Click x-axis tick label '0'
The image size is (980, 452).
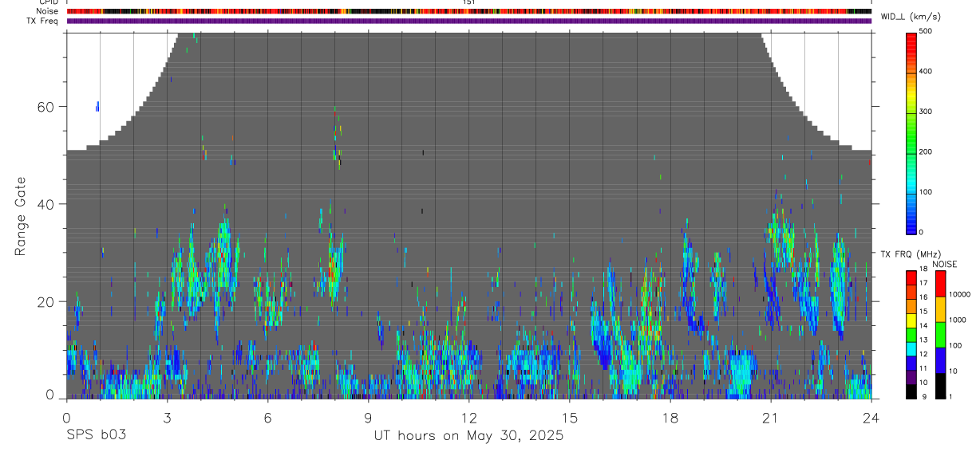[66, 419]
